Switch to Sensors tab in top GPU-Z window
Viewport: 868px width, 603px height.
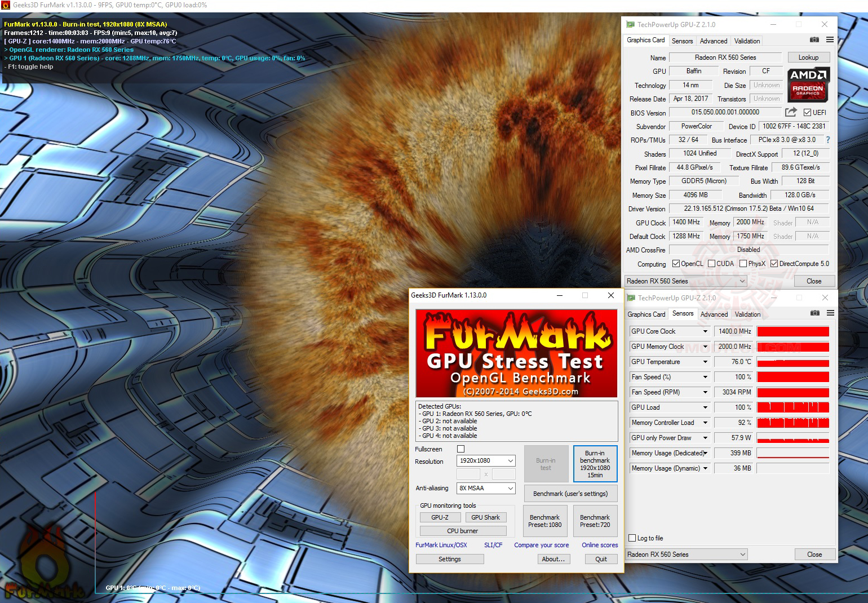click(x=682, y=41)
